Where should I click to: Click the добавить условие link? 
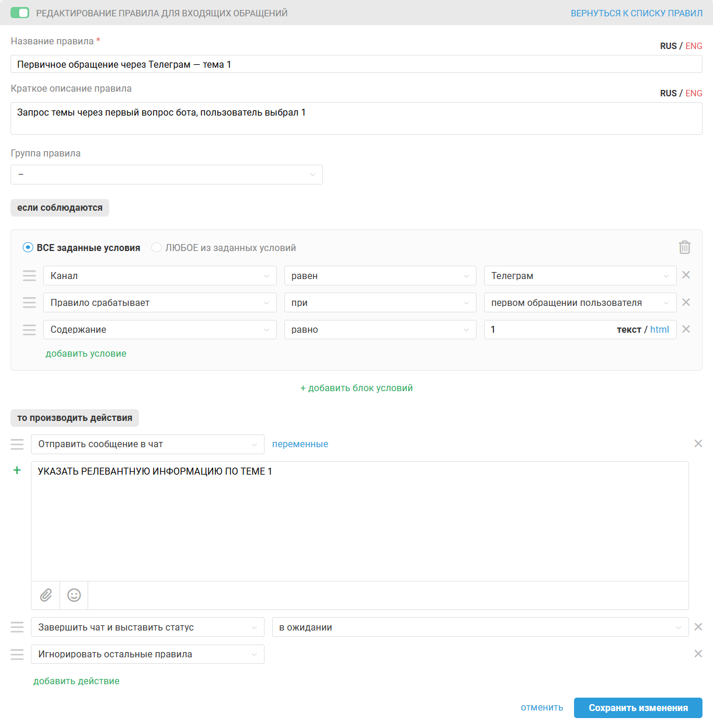86,353
